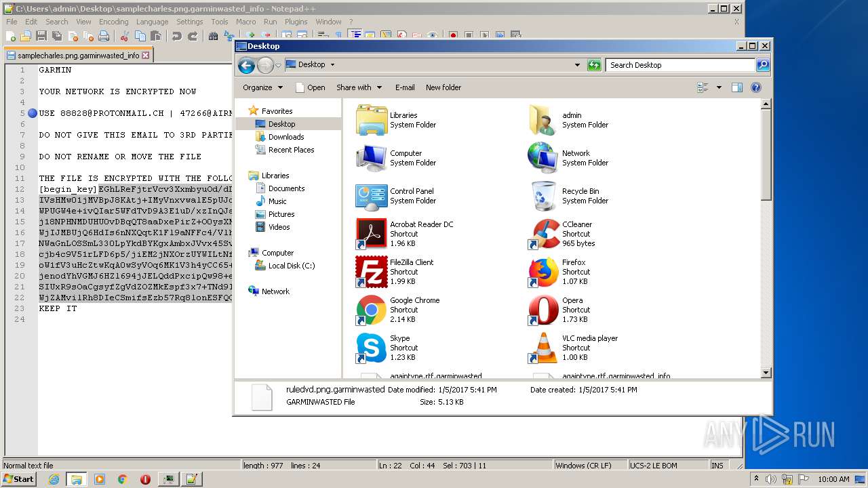Viewport: 868px width, 488px height.
Task: Click the Save icon in Notepad++ toolbar
Action: pos(41,36)
